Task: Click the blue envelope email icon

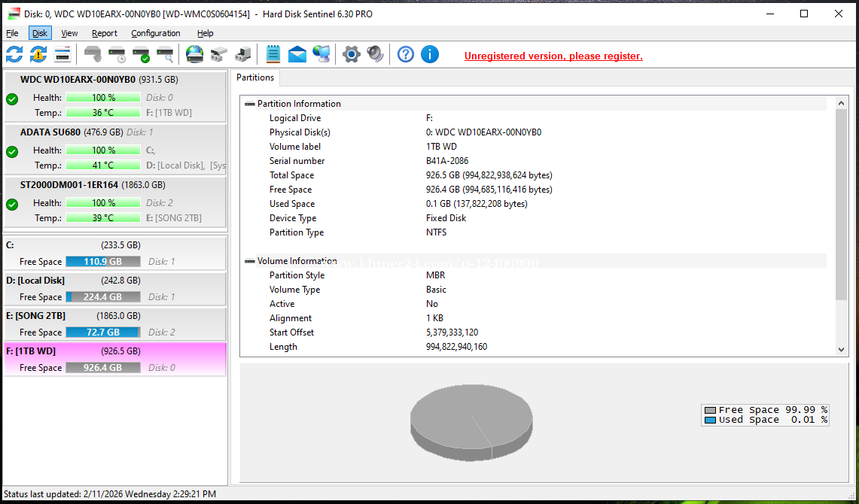Action: pos(297,54)
